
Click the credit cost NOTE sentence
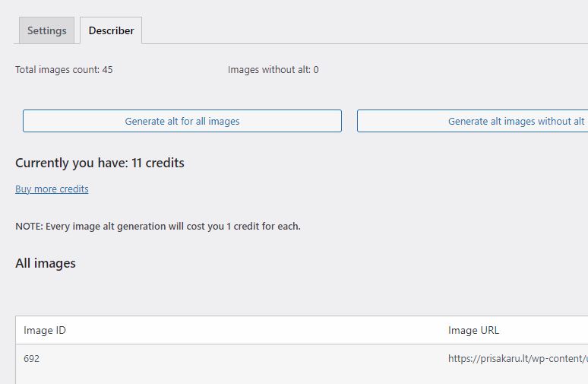[158, 227]
